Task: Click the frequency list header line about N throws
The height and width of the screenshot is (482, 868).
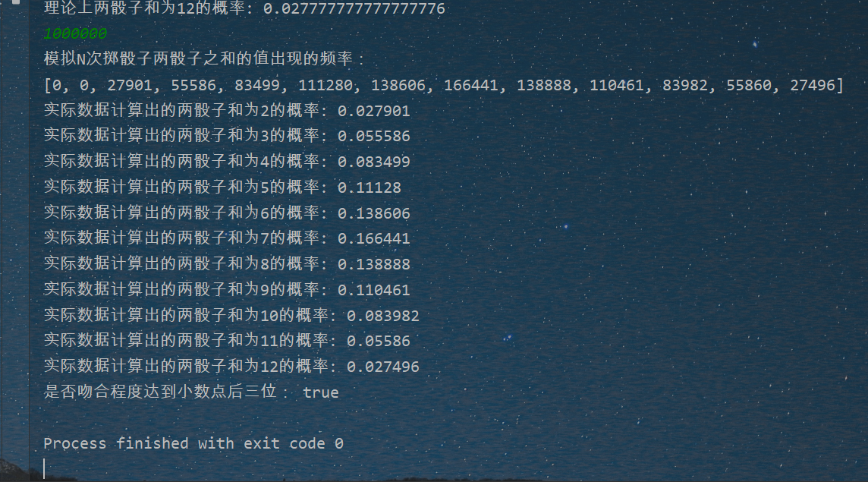Action: pos(203,58)
